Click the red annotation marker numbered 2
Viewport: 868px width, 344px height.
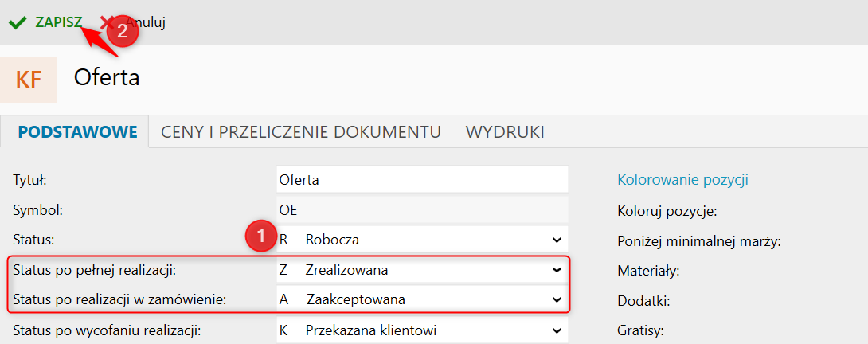click(x=122, y=31)
